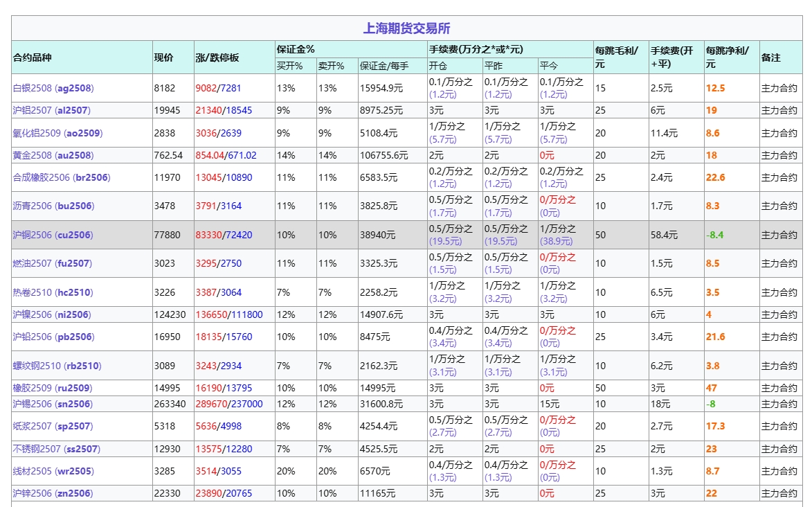
Task: Click the 白银2508 current price 8182
Action: click(x=165, y=88)
